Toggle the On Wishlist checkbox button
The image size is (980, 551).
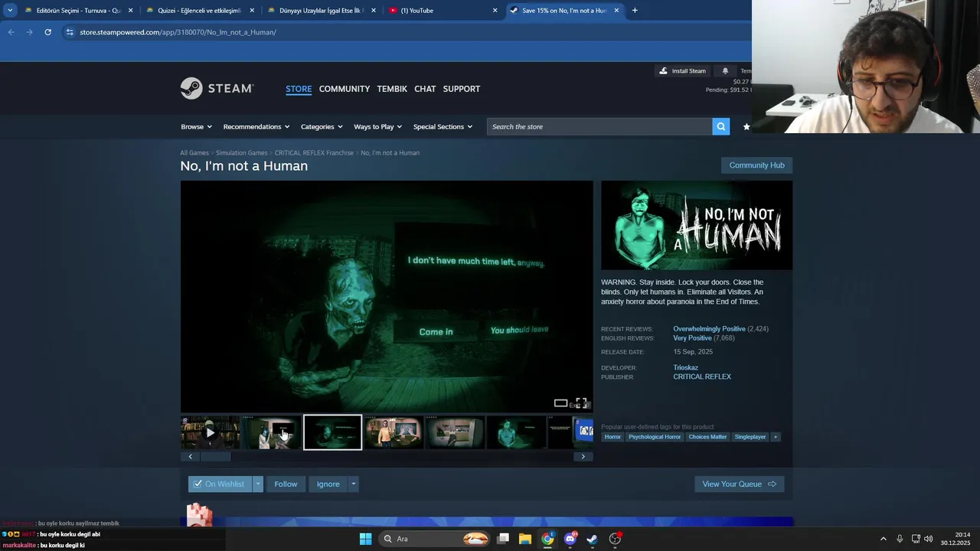point(220,484)
